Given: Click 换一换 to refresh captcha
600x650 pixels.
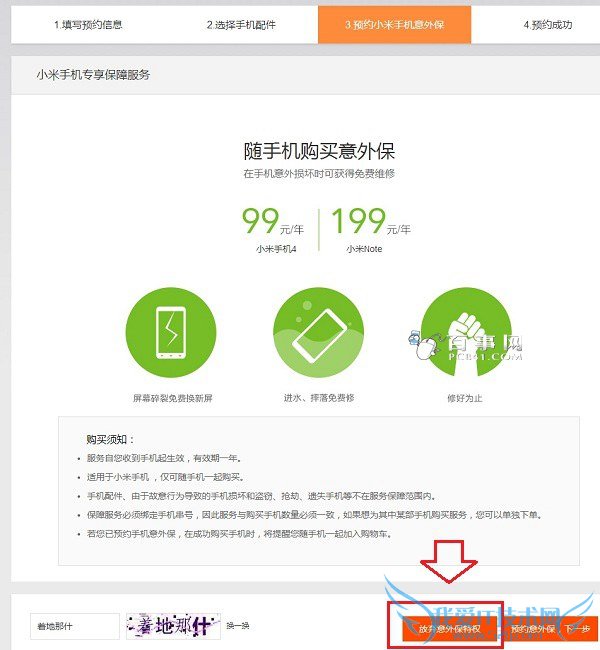Looking at the screenshot, I should pos(238,626).
